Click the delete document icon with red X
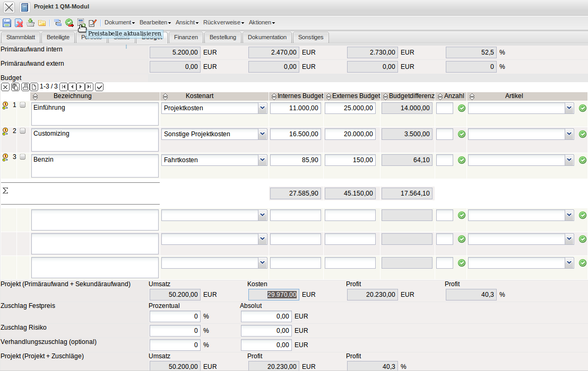 coord(19,23)
